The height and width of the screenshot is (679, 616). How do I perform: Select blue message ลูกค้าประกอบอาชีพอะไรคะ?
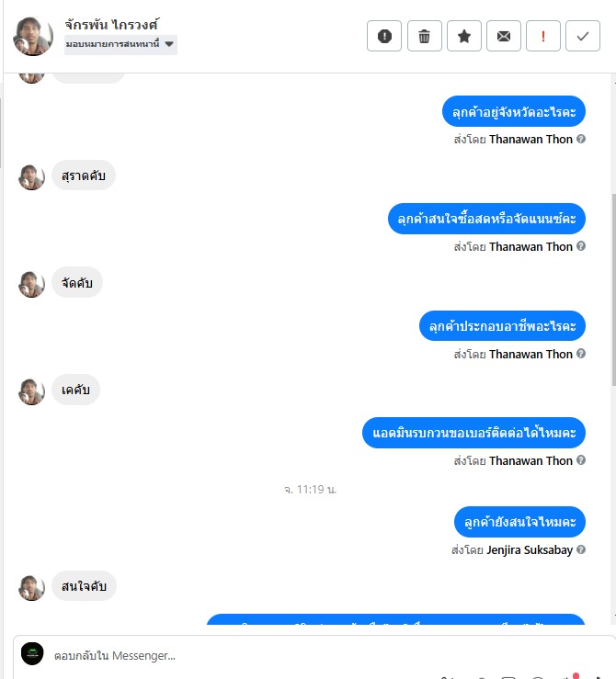[x=502, y=325]
